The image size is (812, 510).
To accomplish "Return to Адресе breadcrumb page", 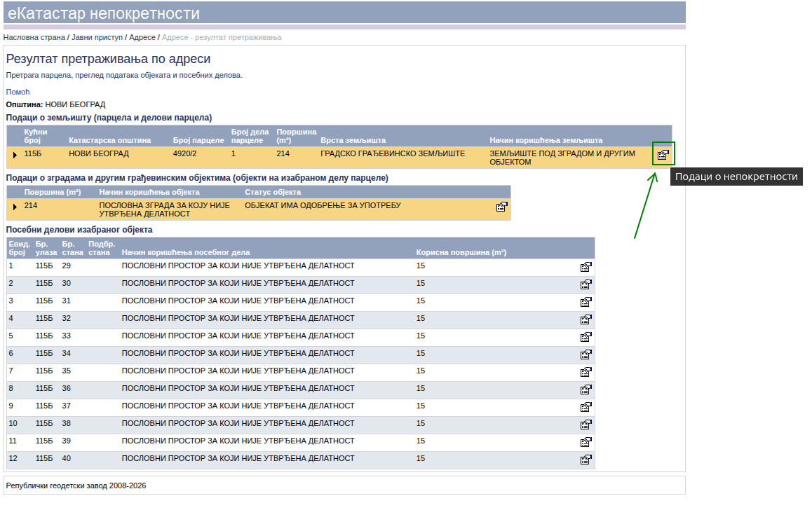I will click(x=142, y=37).
